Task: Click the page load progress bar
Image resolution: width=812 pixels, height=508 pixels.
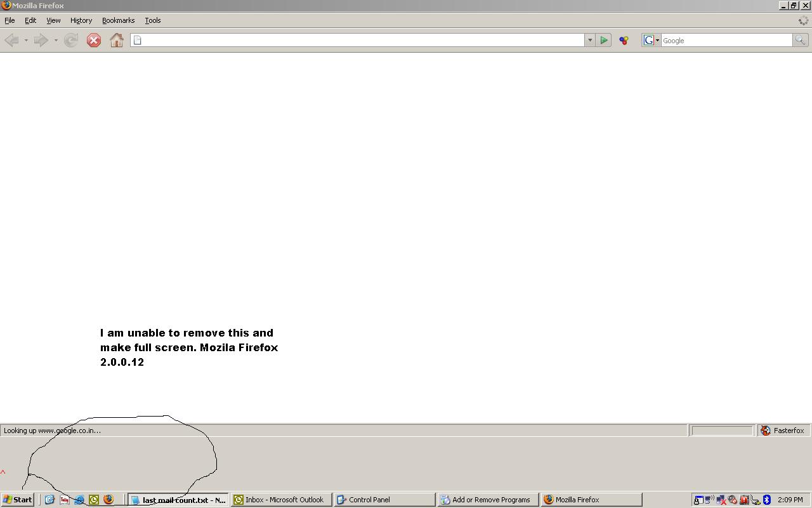Action: [x=722, y=431]
